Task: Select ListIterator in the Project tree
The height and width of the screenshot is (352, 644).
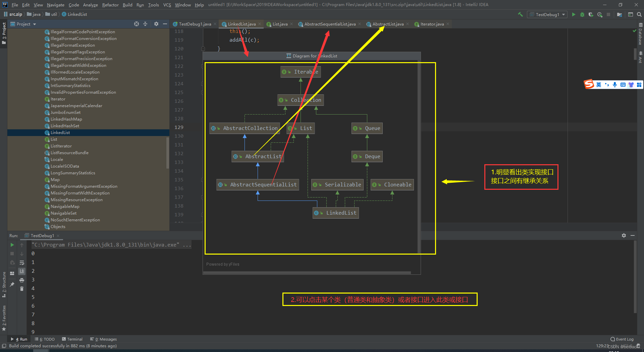Action: pyautogui.click(x=61, y=146)
